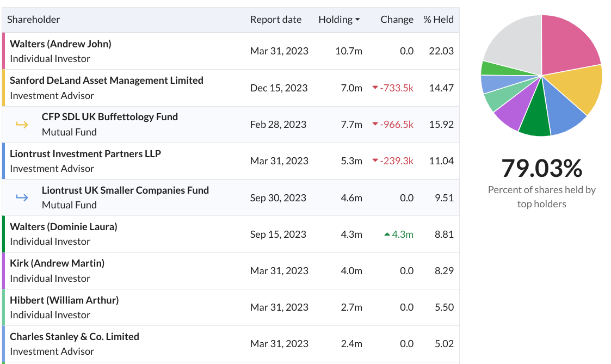This screenshot has height=364, width=611.
Task: Open Kirk (Andrew Martin) shareholder entry
Action: [57, 263]
